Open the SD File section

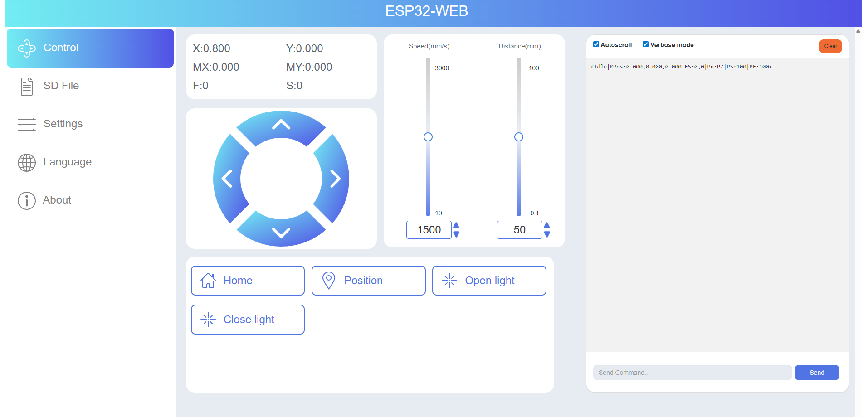click(x=90, y=86)
